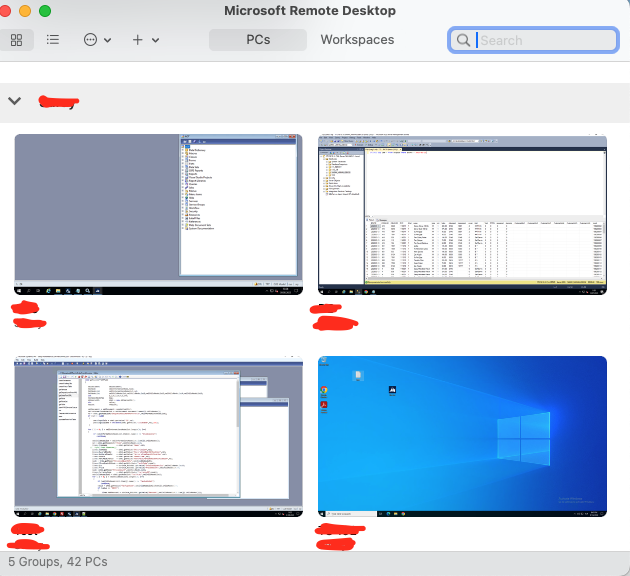630x576 pixels.
Task: Click the magnifying glass search icon
Action: (464, 40)
